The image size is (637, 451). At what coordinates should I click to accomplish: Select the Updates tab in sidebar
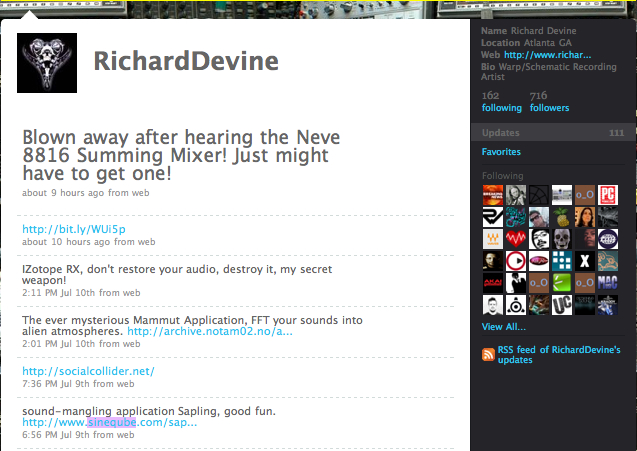553,133
